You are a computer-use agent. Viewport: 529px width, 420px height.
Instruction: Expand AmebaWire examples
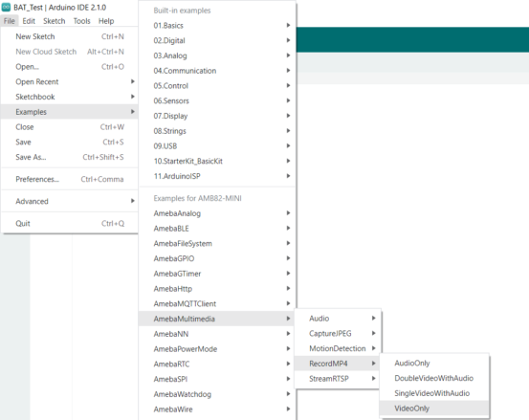tap(217, 409)
